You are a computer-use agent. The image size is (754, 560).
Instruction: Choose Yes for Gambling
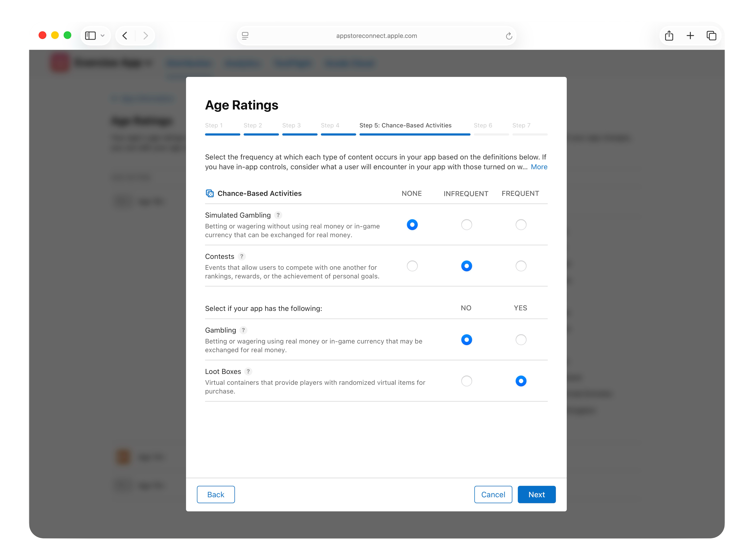coord(521,340)
